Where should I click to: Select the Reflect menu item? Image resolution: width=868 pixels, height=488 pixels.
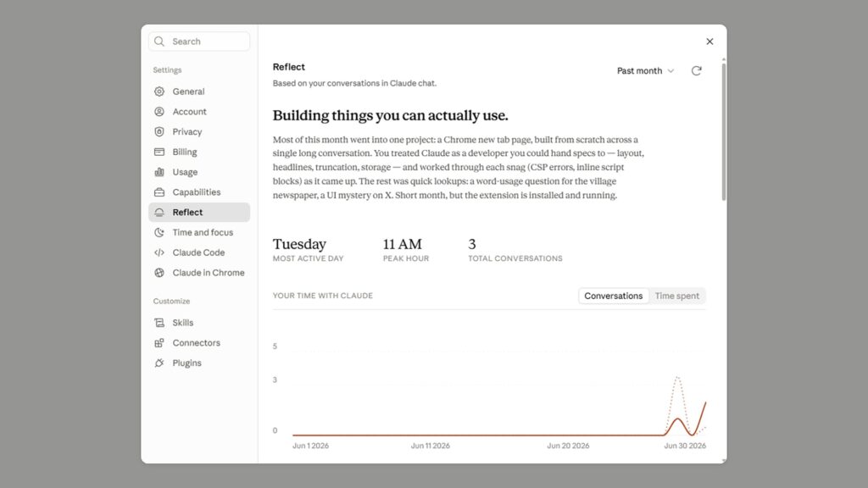(x=199, y=213)
